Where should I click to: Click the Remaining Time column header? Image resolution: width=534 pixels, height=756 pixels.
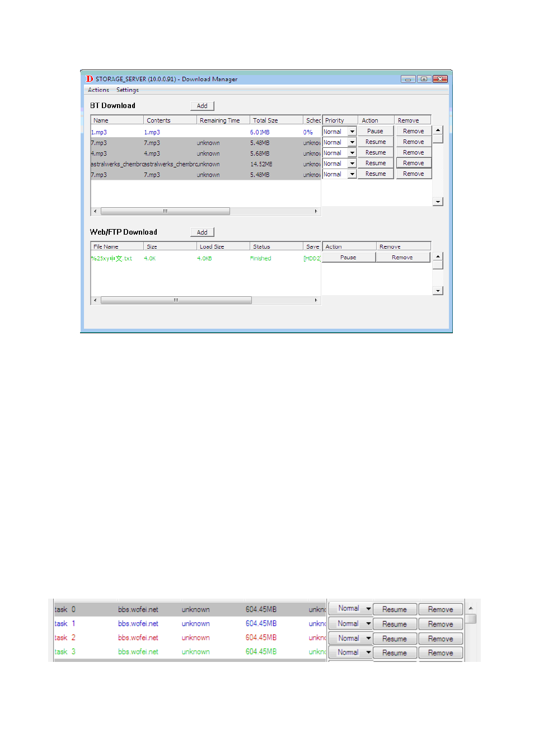(x=223, y=120)
